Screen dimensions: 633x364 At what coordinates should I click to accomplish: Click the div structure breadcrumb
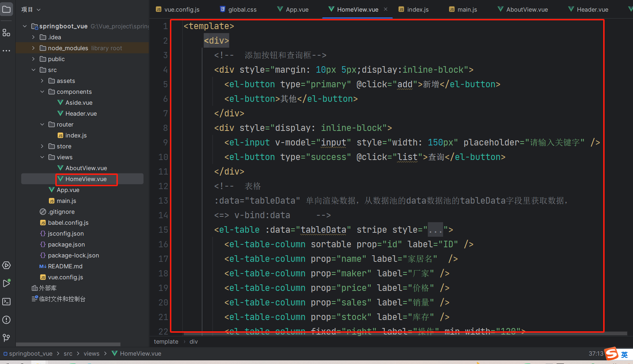tap(194, 341)
